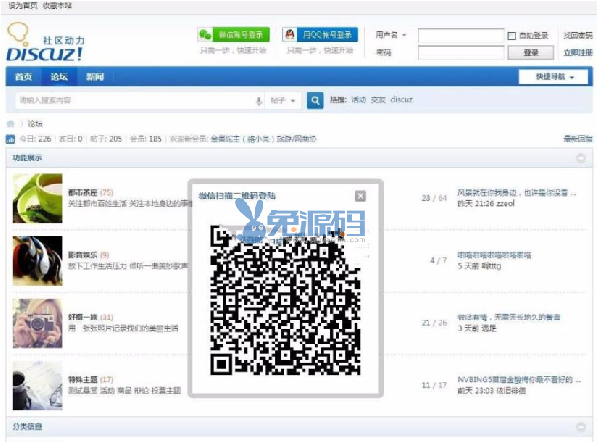
Task: Click the 设为首页 link in the top bar
Action: [23, 6]
